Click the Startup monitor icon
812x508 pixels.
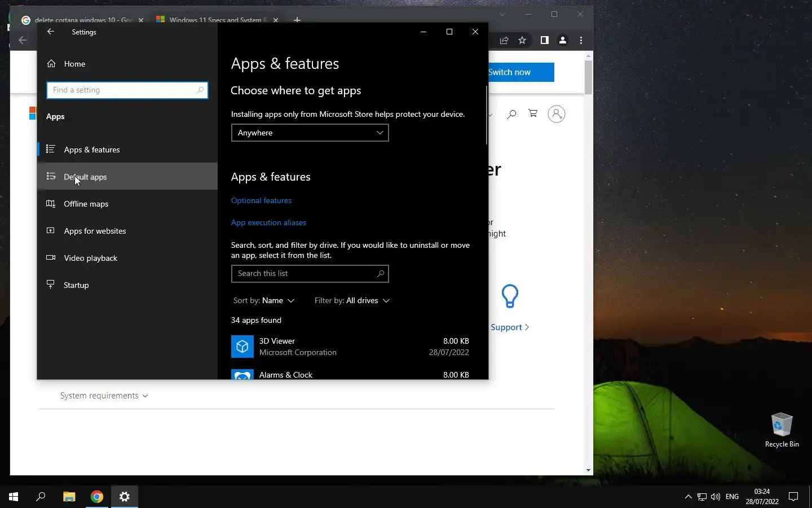point(51,284)
